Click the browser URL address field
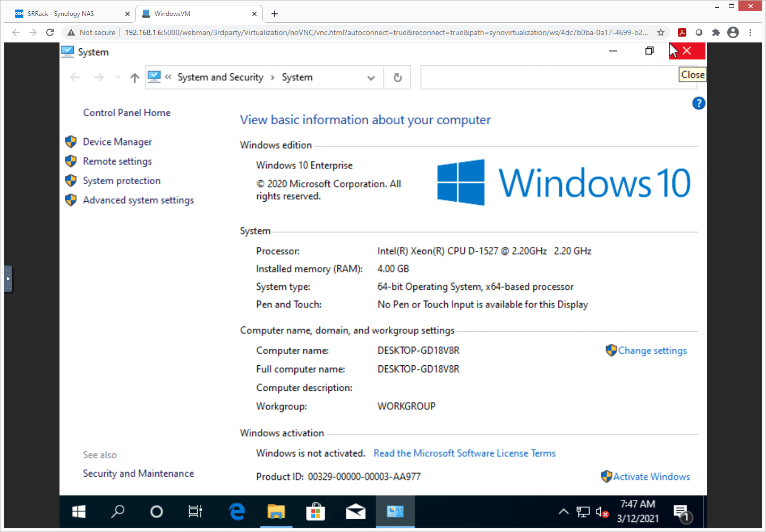The width and height of the screenshot is (766, 532). [x=386, y=32]
